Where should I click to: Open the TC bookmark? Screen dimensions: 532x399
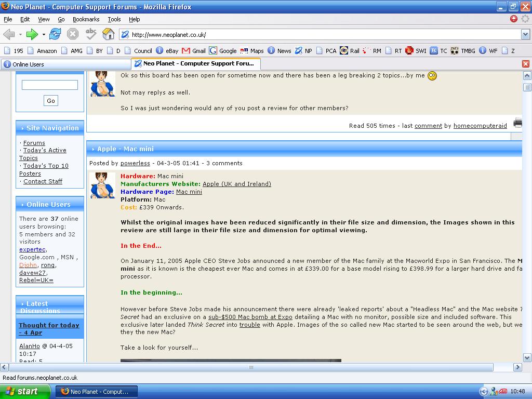click(x=438, y=51)
